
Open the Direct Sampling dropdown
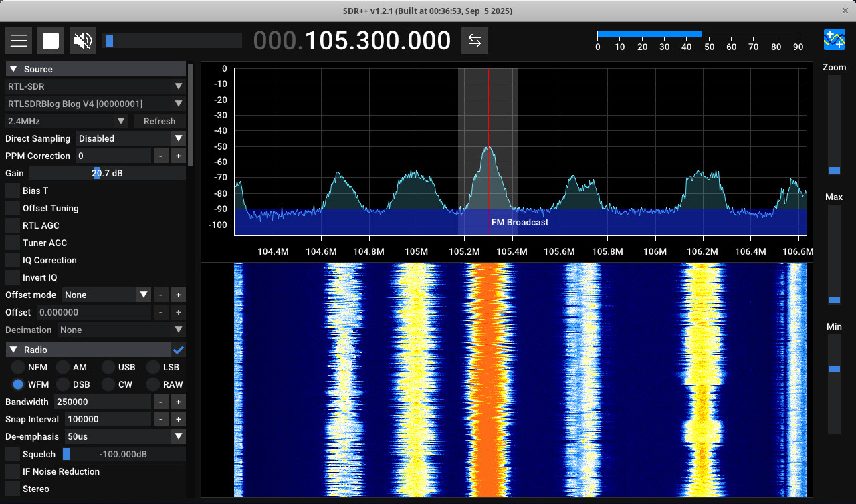tap(130, 138)
